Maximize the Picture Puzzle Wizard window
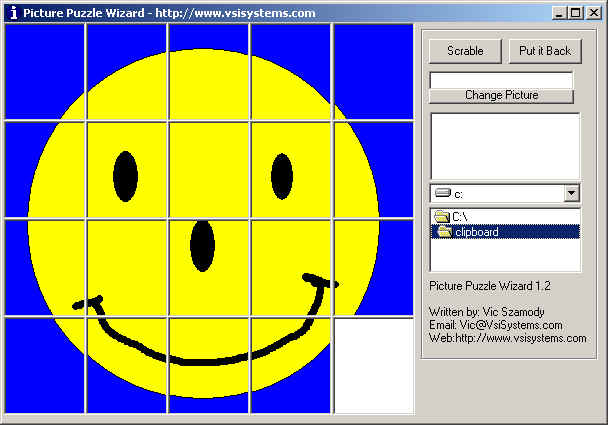 click(x=576, y=13)
